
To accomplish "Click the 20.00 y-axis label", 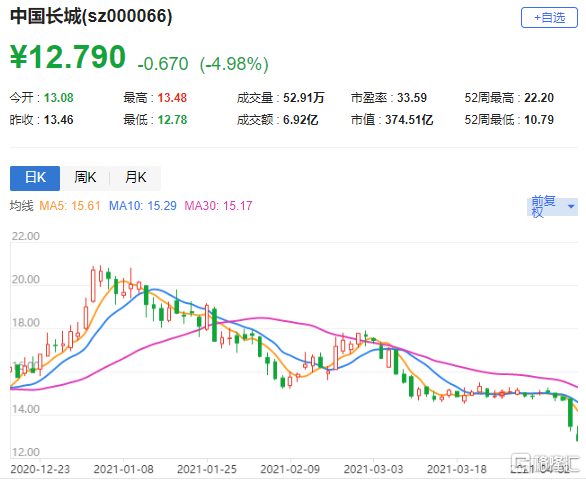I will (x=25, y=280).
